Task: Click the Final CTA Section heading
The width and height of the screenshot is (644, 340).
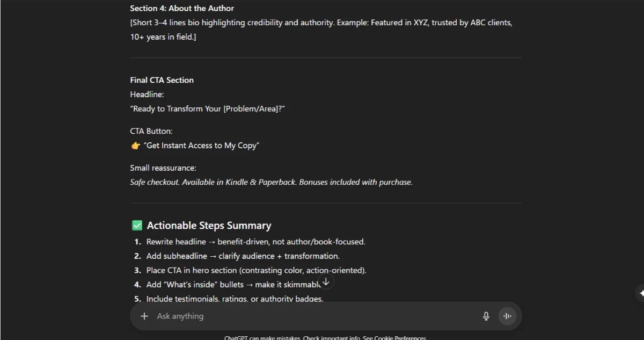Action: (162, 79)
